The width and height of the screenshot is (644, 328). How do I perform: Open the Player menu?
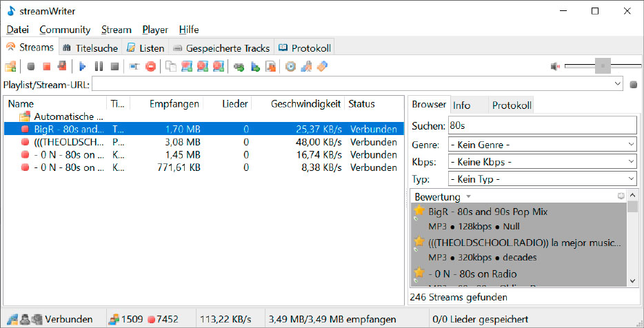click(155, 30)
